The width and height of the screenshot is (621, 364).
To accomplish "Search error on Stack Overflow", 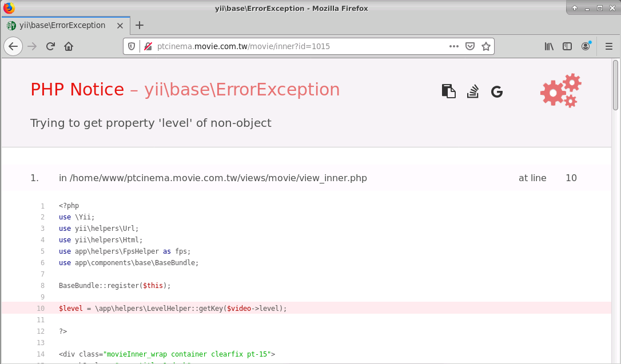I will point(473,91).
